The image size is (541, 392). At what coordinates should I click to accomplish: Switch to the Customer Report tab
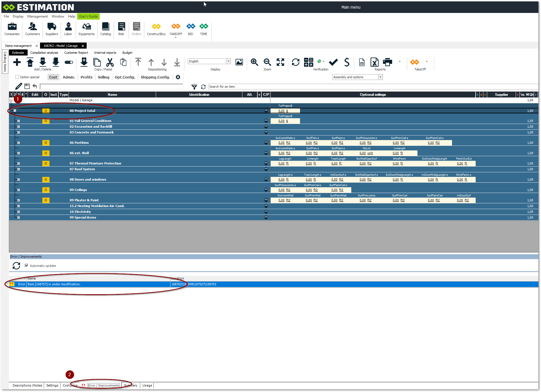pyautogui.click(x=76, y=53)
